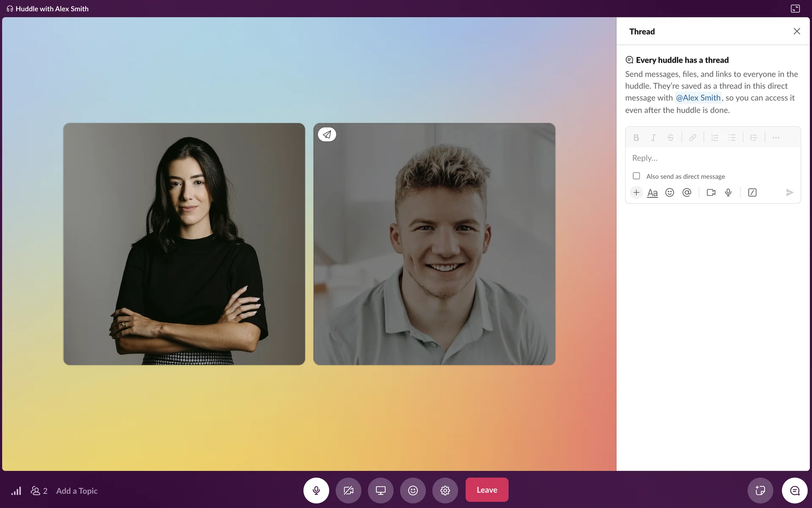The image size is (812, 508).
Task: Click the paper plane icon on Alex's tile
Action: pyautogui.click(x=327, y=135)
